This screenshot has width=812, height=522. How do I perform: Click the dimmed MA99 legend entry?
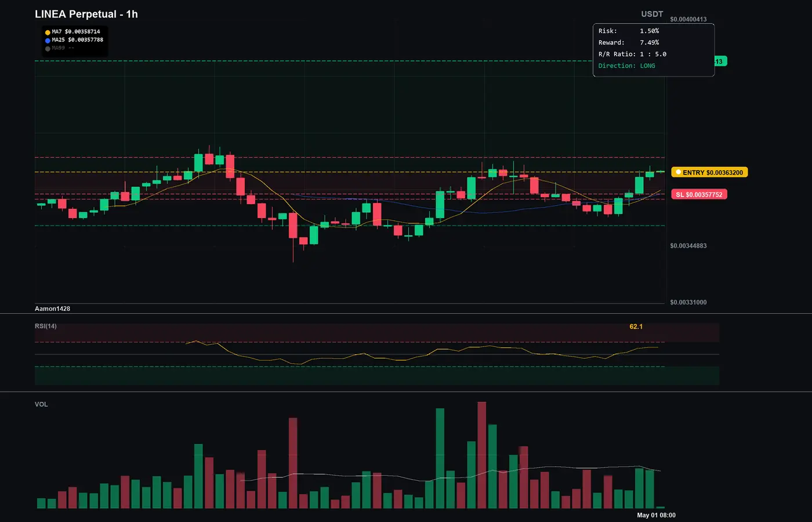click(63, 48)
